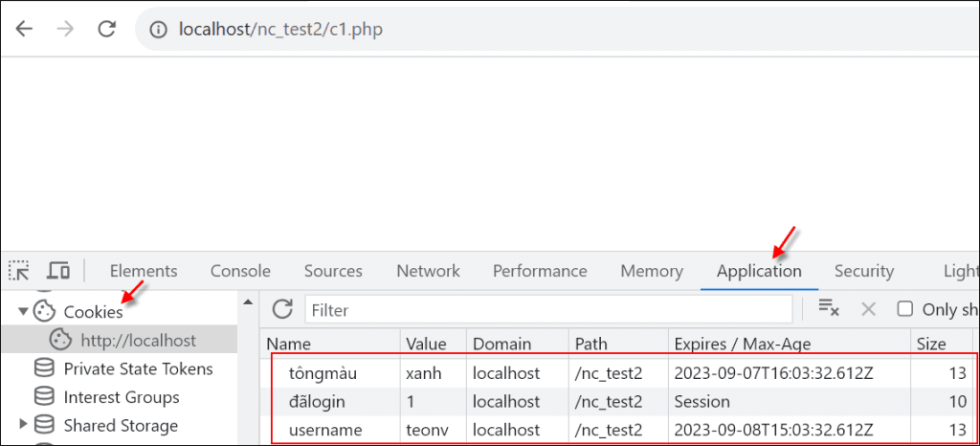This screenshot has width=980, height=446.
Task: Click the expiry 2023-09-08T15:03:32.612Z
Action: (773, 431)
